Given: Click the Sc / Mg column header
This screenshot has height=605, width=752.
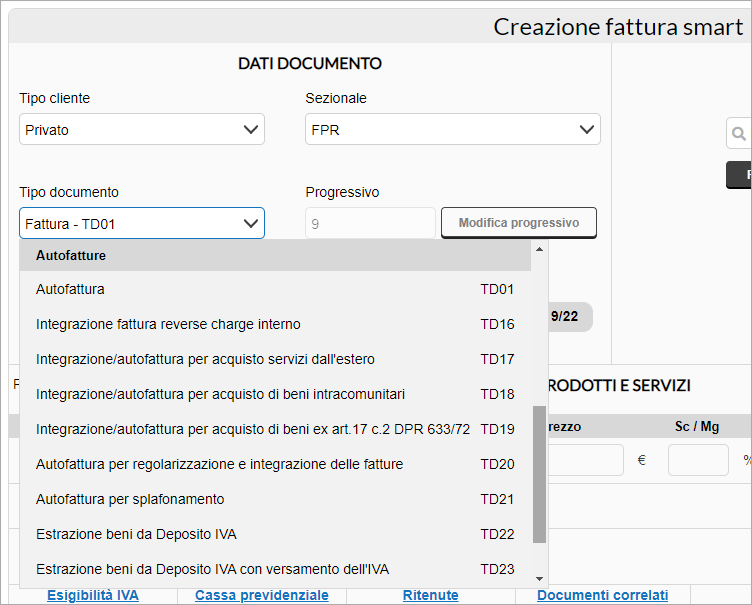Looking at the screenshot, I should point(697,427).
